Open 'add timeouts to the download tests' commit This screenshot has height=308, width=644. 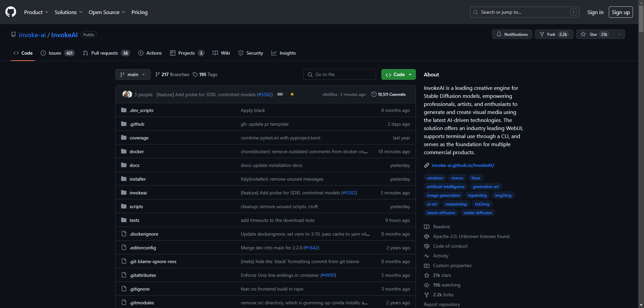pyautogui.click(x=278, y=220)
